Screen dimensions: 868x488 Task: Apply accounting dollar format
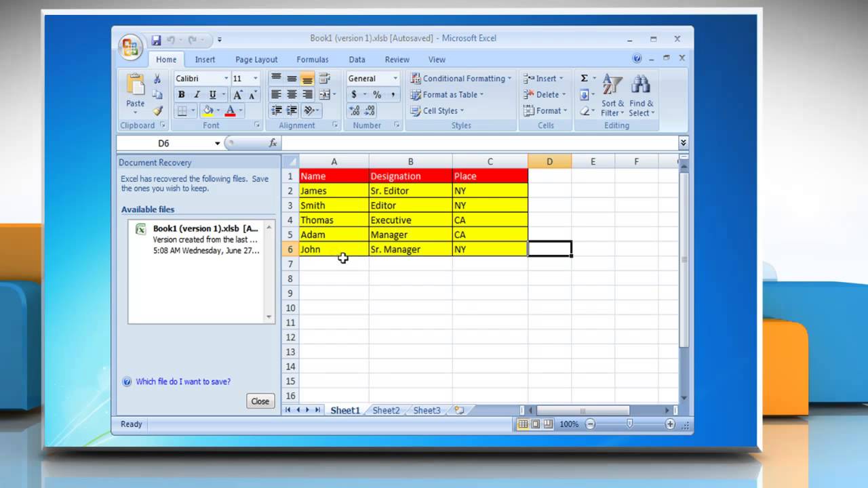[x=354, y=95]
